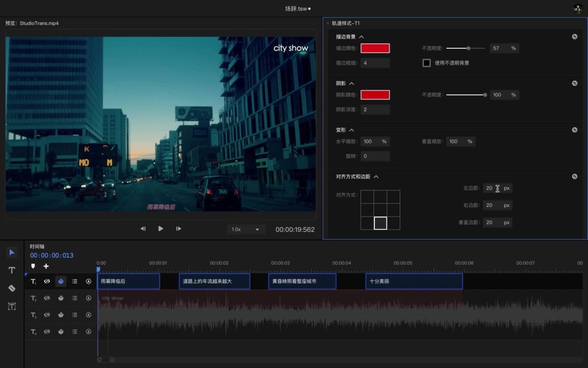The height and width of the screenshot is (368, 588).
Task: Select the razor cut tool
Action: click(x=12, y=288)
